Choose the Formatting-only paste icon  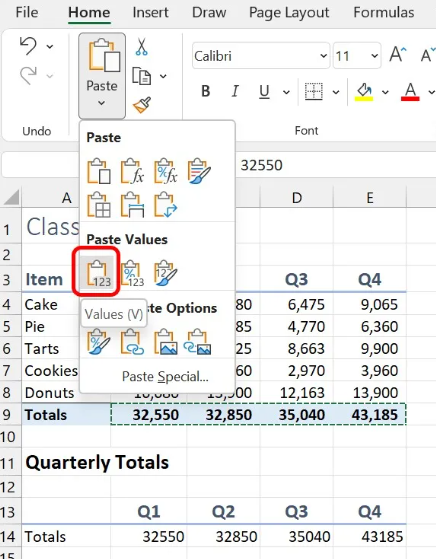click(98, 342)
